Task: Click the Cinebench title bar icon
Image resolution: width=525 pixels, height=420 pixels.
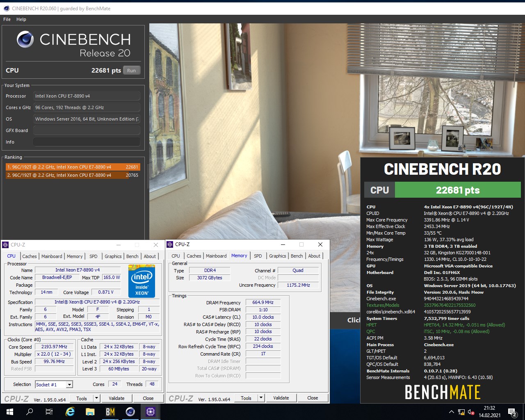Action: click(6, 8)
